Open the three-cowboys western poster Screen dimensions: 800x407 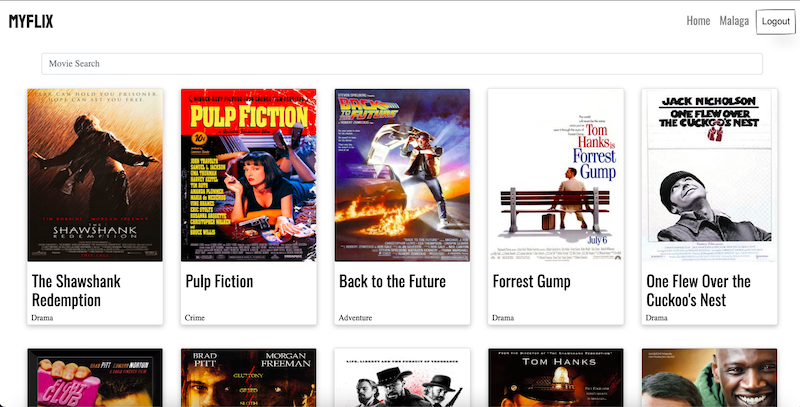(402, 378)
